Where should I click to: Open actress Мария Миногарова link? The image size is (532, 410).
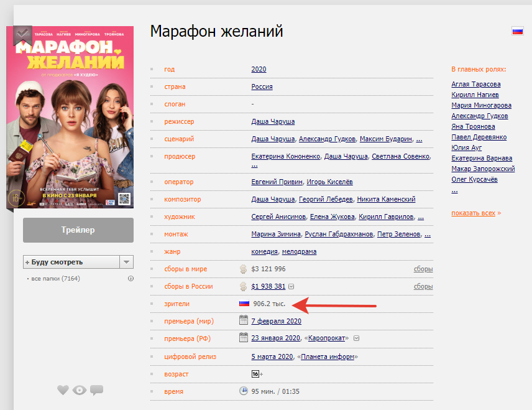click(x=481, y=105)
